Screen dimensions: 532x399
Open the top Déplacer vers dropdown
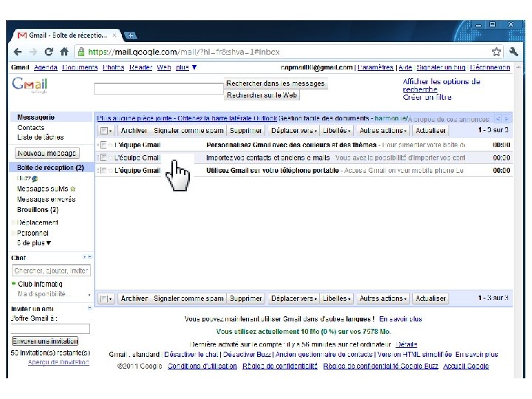[294, 131]
